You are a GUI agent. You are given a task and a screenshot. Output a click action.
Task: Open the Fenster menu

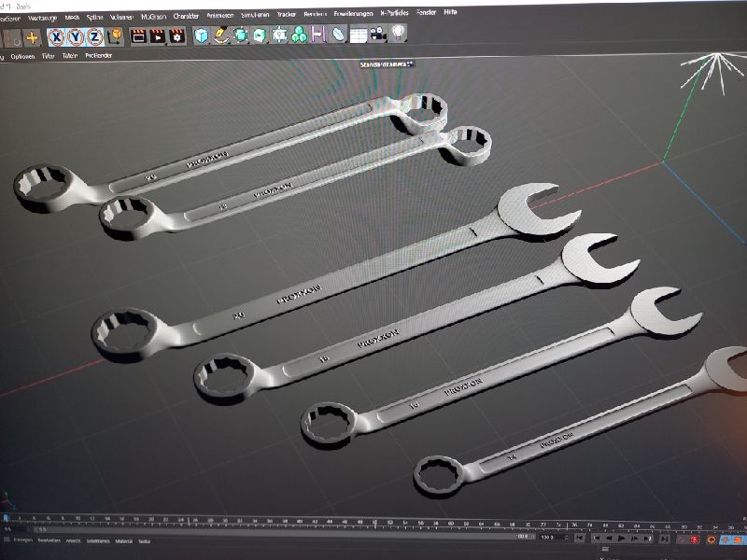coord(426,13)
